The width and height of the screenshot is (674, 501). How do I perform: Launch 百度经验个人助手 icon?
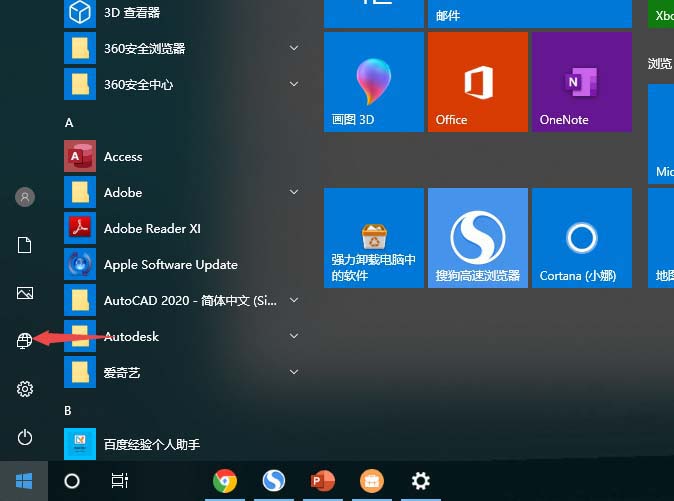pyautogui.click(x=80, y=444)
